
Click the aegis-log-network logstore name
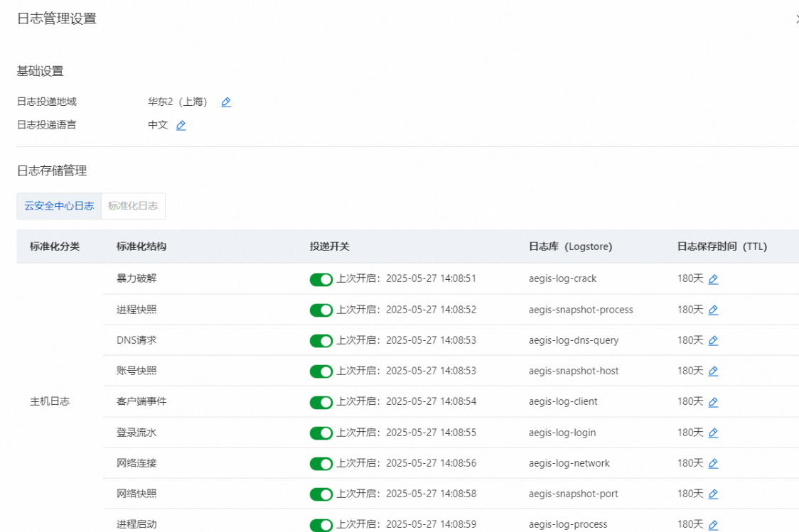pyautogui.click(x=569, y=463)
